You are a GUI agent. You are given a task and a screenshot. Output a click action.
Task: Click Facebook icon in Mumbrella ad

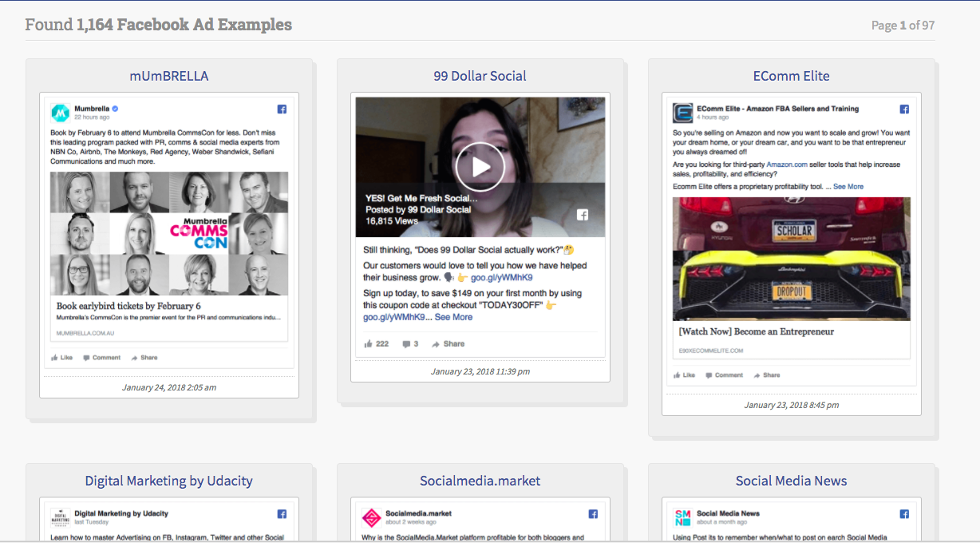coord(282,109)
